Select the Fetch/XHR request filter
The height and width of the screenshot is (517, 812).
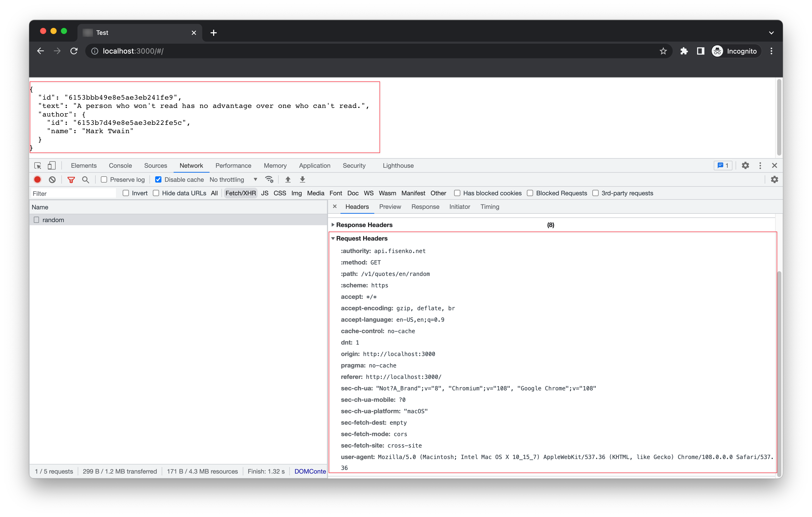240,193
